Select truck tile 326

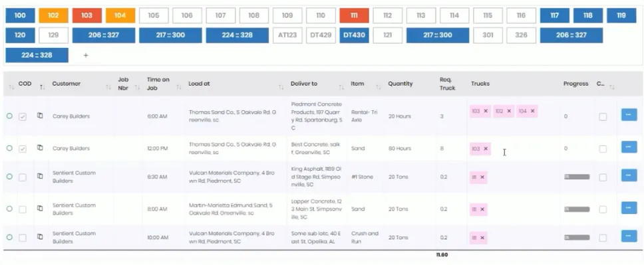521,35
